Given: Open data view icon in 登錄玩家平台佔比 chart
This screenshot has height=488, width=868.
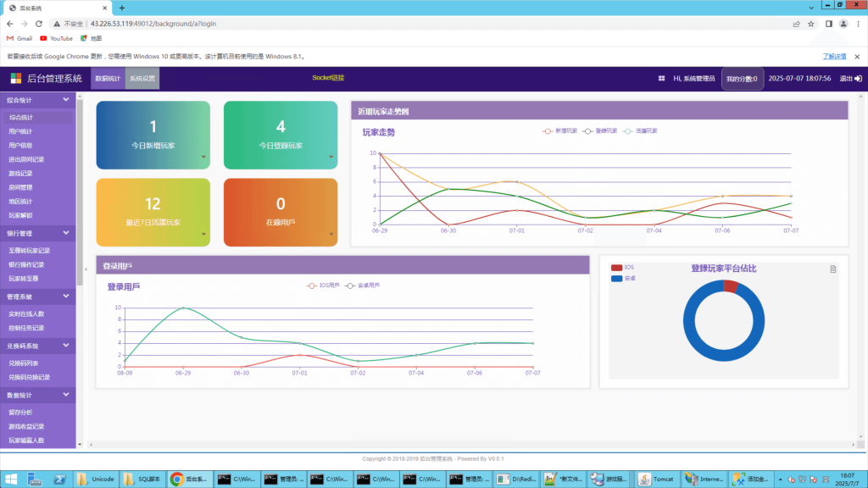Looking at the screenshot, I should click(832, 269).
